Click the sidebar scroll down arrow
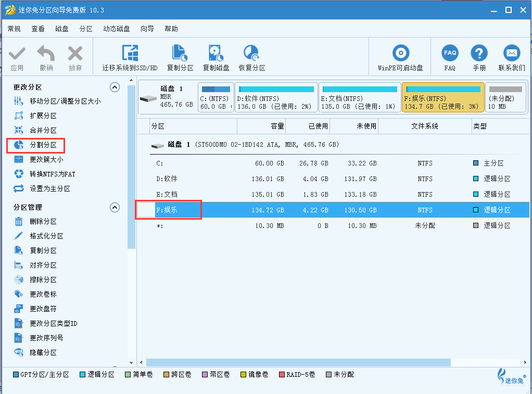Screen dimensions: 532x394 click(x=131, y=362)
